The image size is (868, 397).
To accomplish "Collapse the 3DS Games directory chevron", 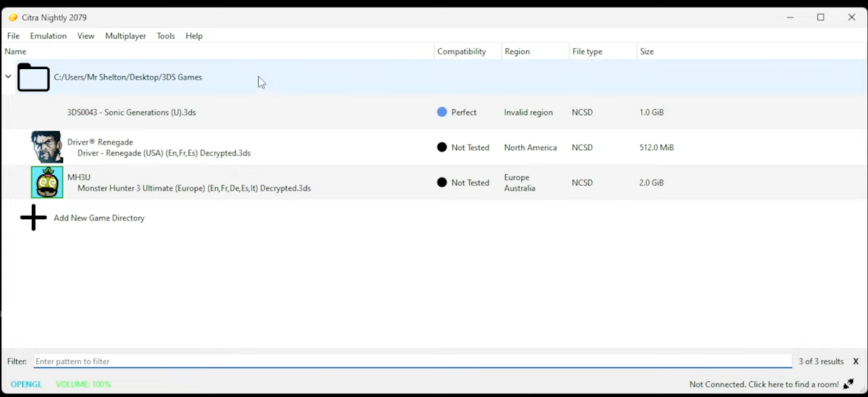I will point(8,77).
